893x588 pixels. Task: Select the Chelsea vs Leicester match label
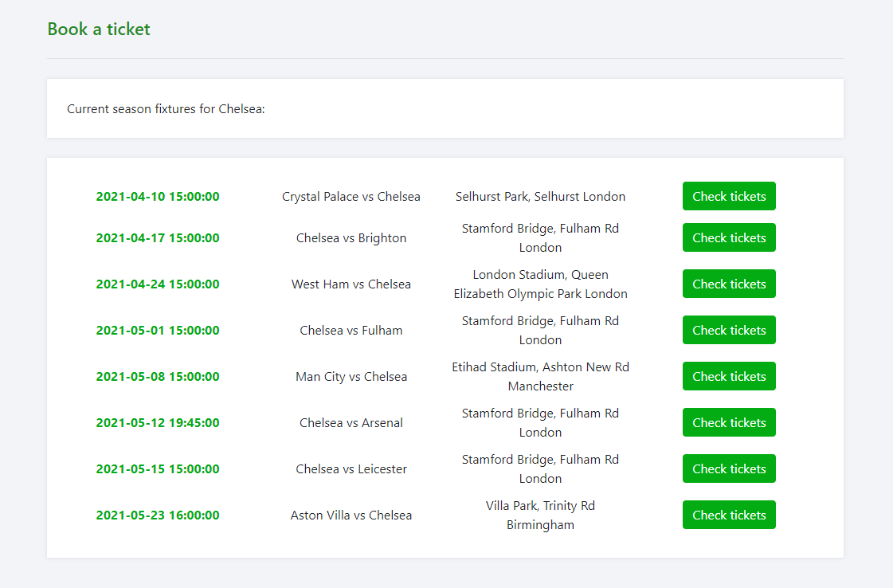coord(351,468)
